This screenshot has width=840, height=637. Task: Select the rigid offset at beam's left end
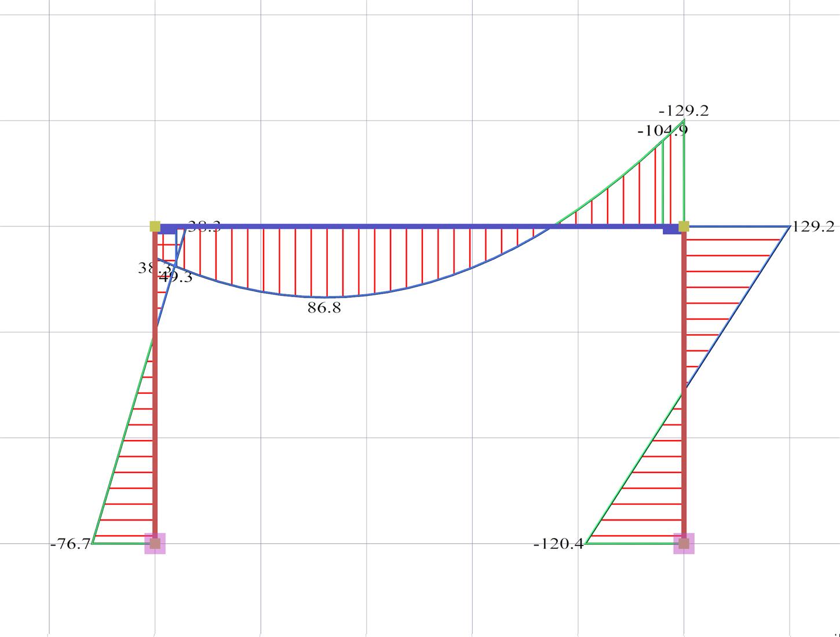pos(168,230)
